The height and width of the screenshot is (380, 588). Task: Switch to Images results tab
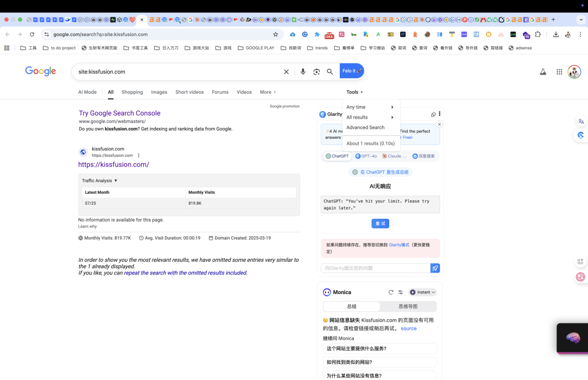pyautogui.click(x=159, y=92)
